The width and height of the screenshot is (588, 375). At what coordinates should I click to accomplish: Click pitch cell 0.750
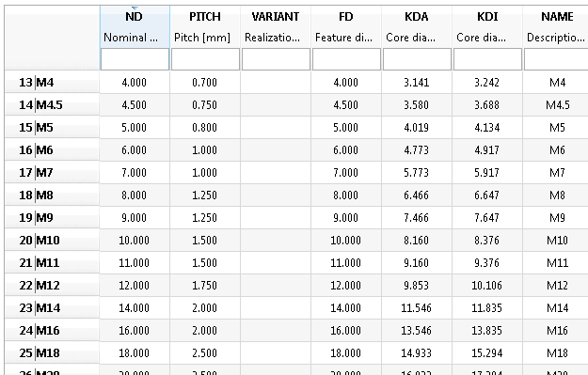click(205, 105)
